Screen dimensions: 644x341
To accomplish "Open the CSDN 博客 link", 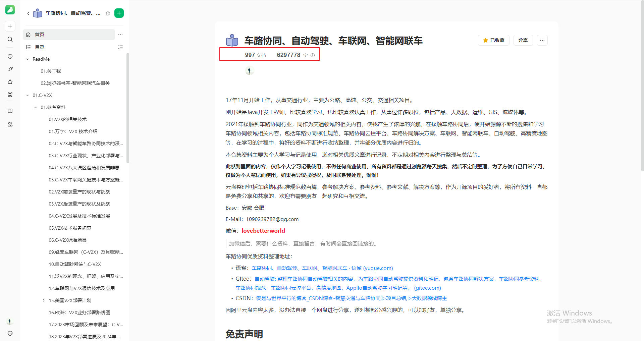I will 352,298.
